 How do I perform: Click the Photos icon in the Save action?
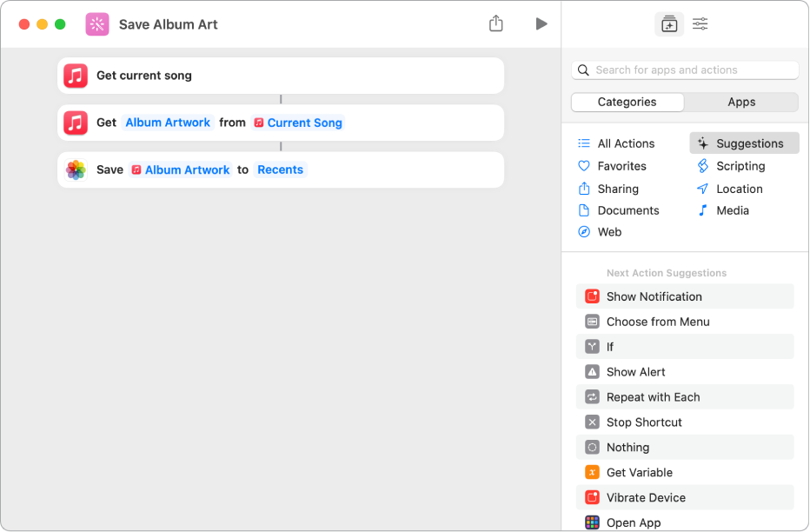(x=76, y=170)
